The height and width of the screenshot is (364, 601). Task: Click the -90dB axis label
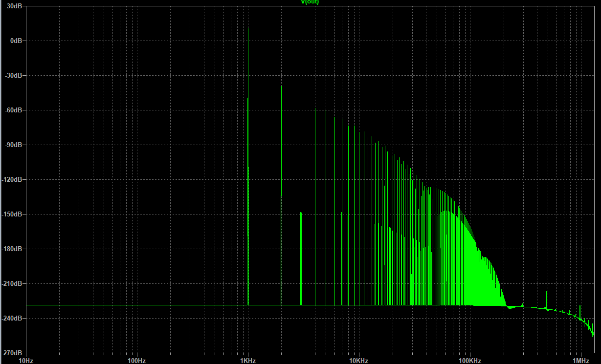pyautogui.click(x=15, y=145)
